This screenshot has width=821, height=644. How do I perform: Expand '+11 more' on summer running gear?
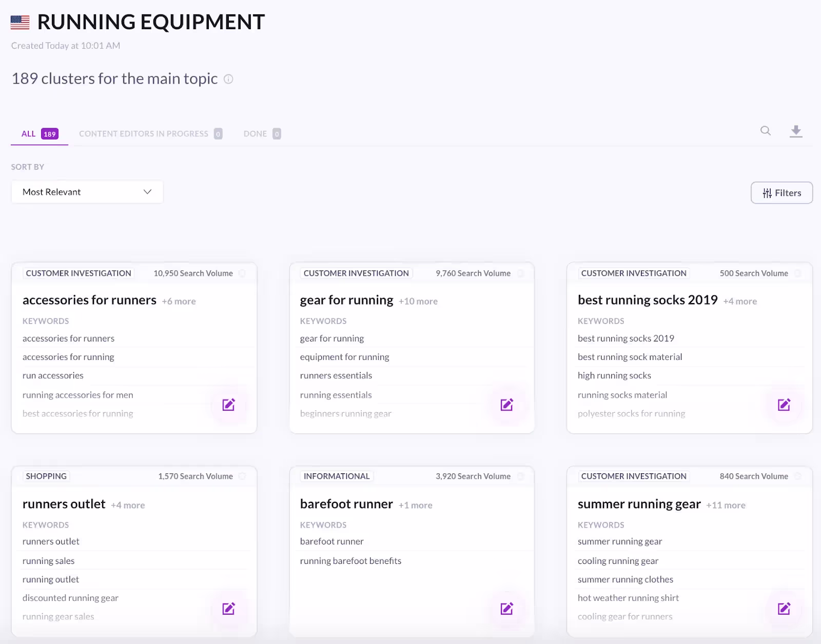726,506
